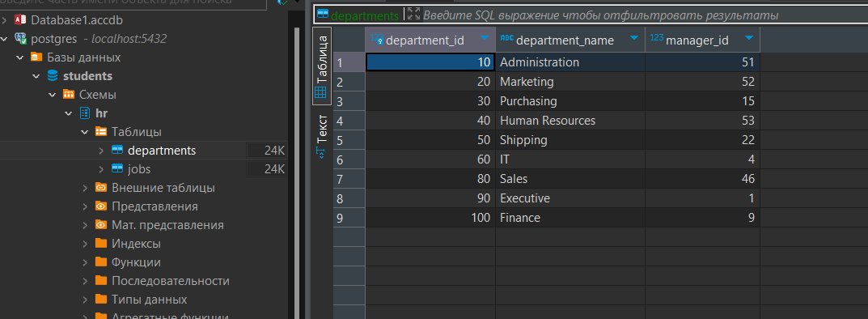Open the manager_id column filter dropdown arrow
This screenshot has width=868, height=319.
[749, 38]
